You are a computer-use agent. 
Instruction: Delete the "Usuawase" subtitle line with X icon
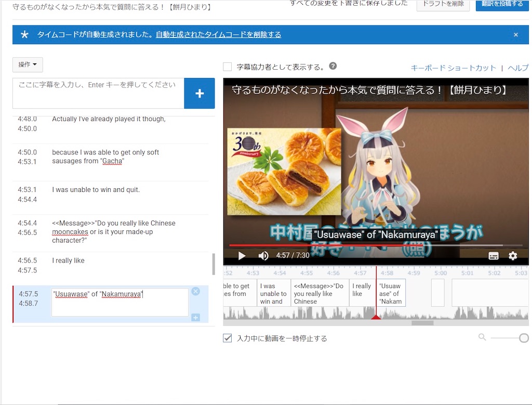tap(195, 291)
